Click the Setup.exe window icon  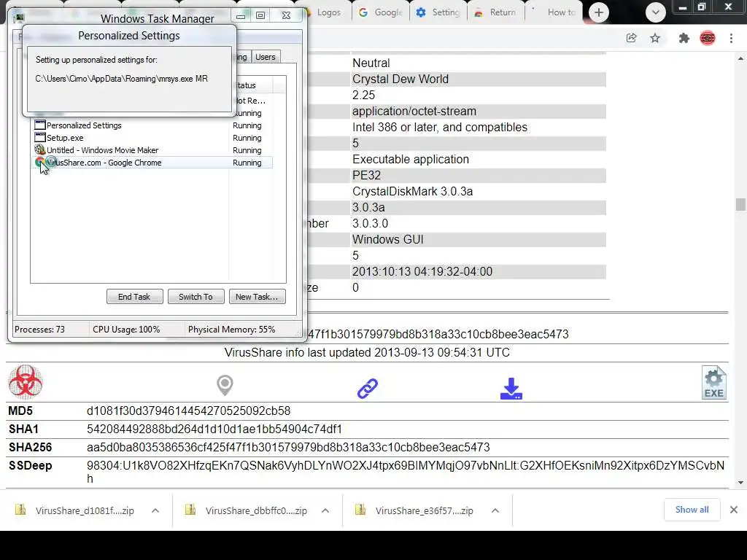coord(40,138)
